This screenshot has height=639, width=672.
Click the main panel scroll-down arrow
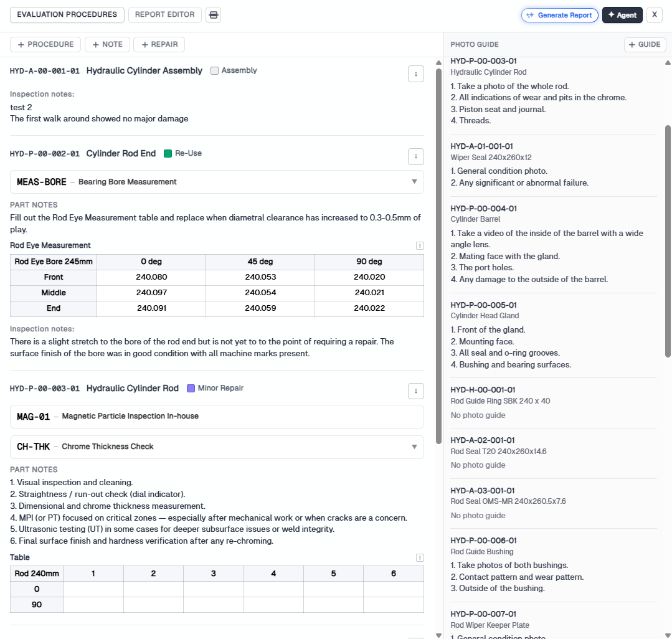438,635
